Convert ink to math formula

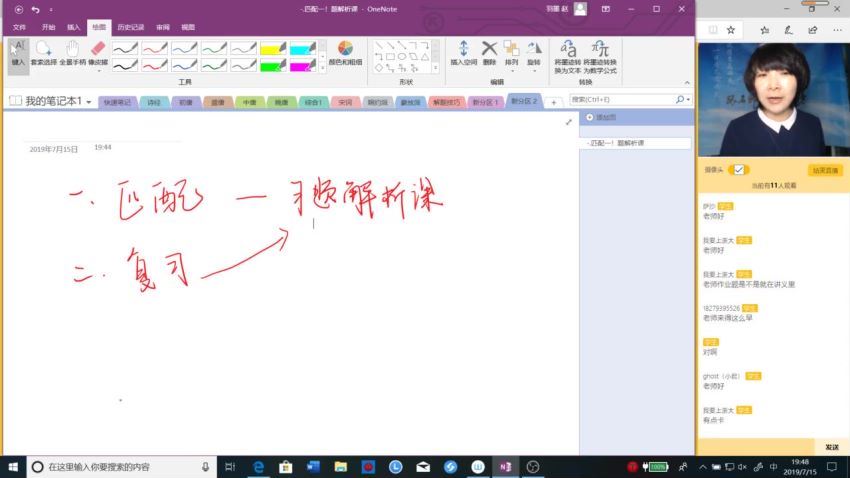(600, 56)
